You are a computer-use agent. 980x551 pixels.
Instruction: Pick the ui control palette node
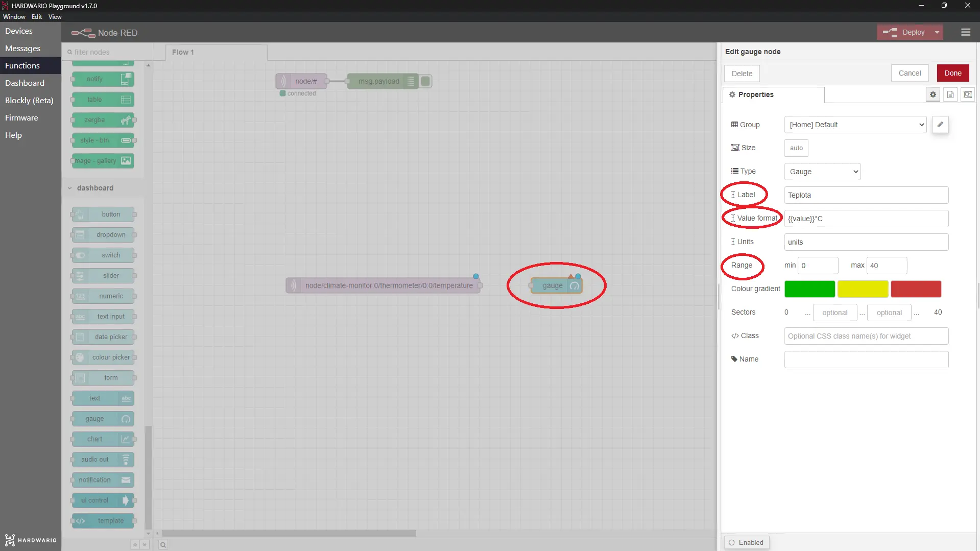point(104,500)
